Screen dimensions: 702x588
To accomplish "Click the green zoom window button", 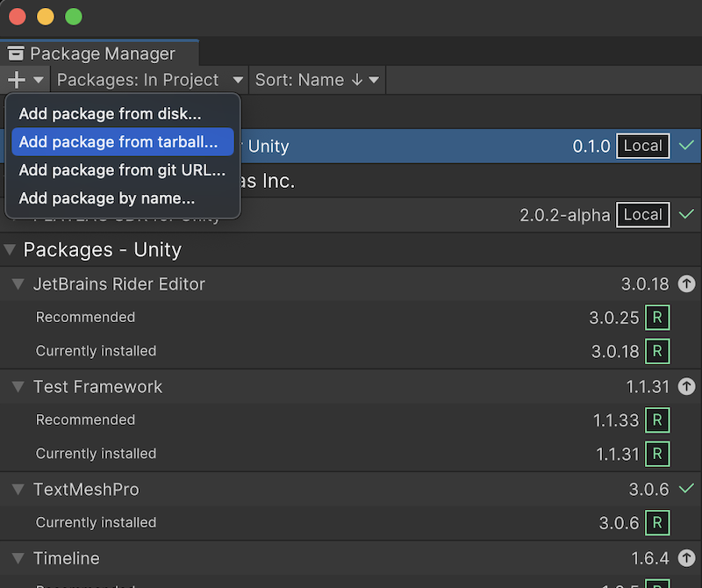I will point(74,17).
